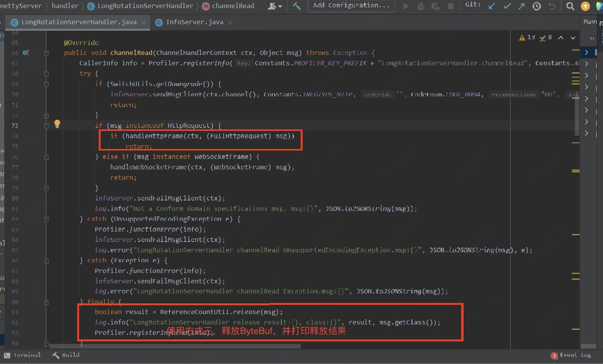Click the orange update arrow icon

[585, 6]
